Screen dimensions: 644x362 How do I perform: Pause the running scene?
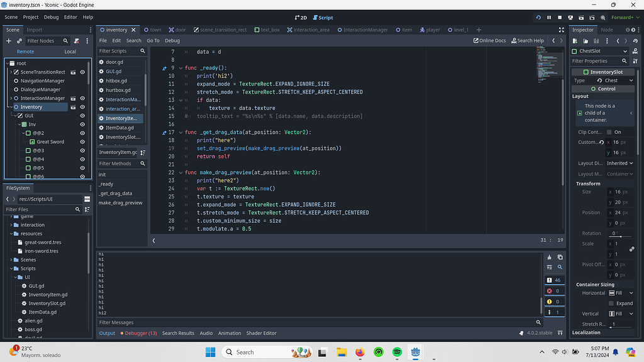pyautogui.click(x=548, y=17)
